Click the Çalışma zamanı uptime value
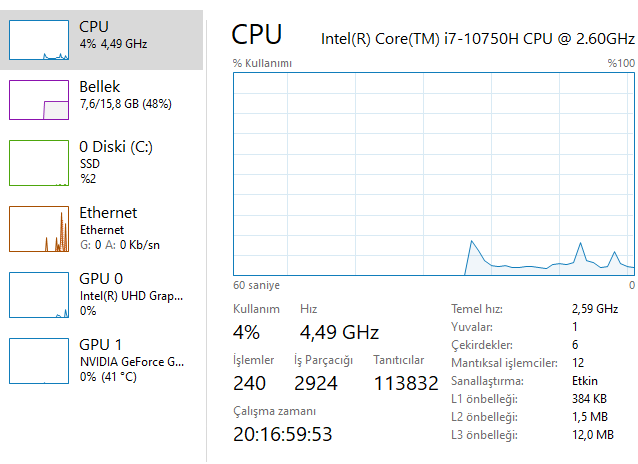Image resolution: width=638 pixels, height=464 pixels. 282,434
